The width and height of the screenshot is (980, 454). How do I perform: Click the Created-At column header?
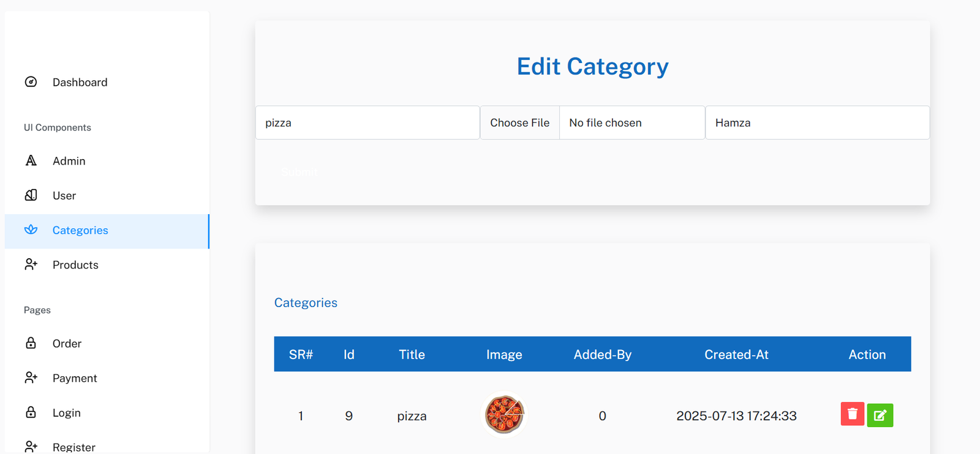pyautogui.click(x=736, y=354)
